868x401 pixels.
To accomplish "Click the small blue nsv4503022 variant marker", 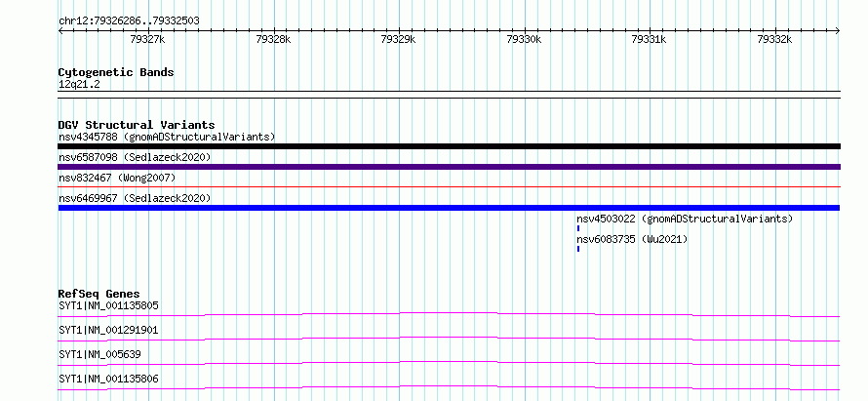I will pos(578,228).
